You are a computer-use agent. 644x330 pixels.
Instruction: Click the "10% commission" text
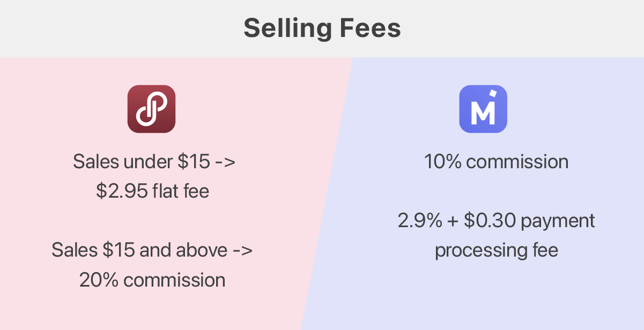[497, 161]
